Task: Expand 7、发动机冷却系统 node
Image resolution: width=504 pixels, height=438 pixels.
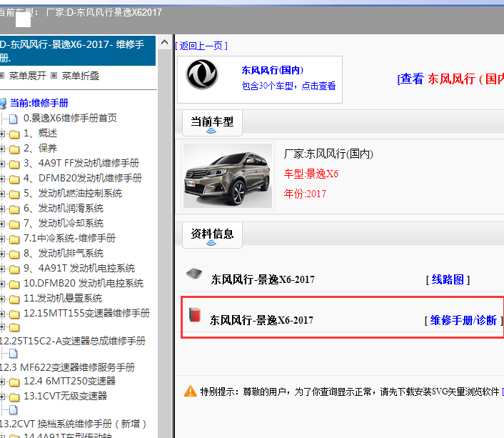Action: (x=2, y=224)
